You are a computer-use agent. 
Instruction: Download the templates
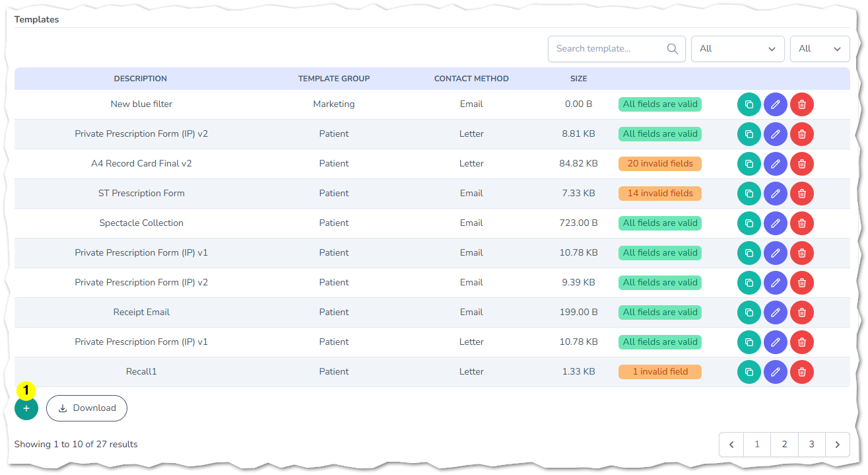tap(86, 408)
